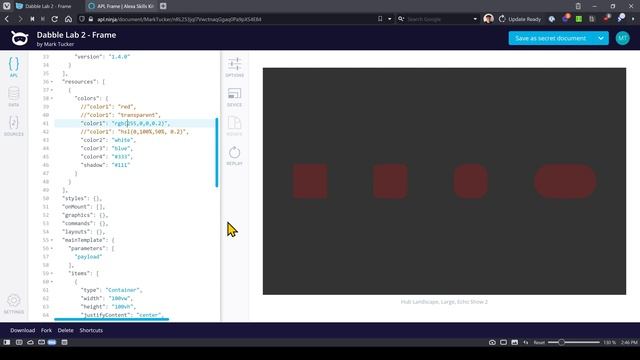The width and height of the screenshot is (640, 360).
Task: Go back with browser back arrow
Action: pos(7,19)
